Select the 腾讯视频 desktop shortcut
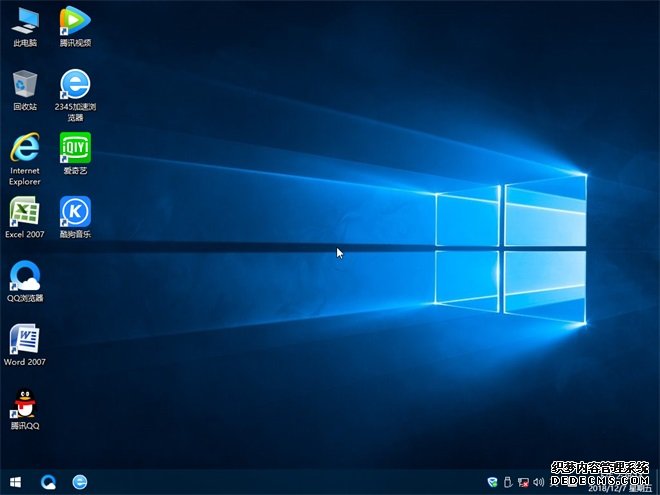Screen dimensions: 660x495 click(x=75, y=26)
